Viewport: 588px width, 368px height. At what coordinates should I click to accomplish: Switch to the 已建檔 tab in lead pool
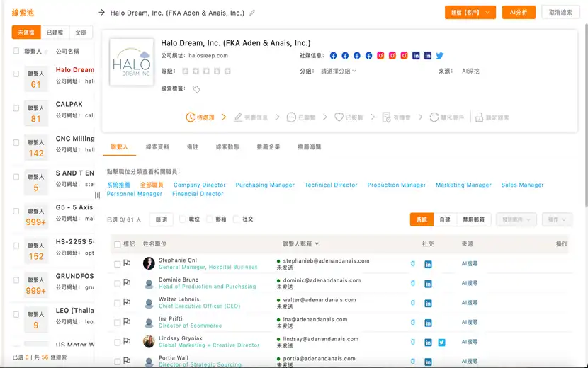[x=55, y=33]
